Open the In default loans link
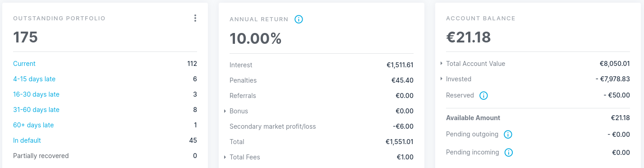Viewport: 644px width, 168px height. point(27,140)
